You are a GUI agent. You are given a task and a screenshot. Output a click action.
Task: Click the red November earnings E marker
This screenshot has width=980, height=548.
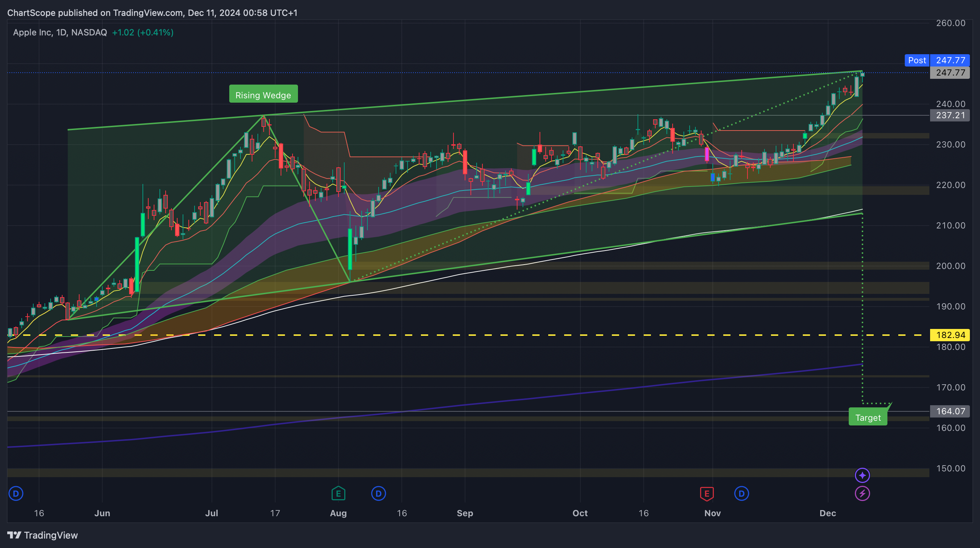707,494
